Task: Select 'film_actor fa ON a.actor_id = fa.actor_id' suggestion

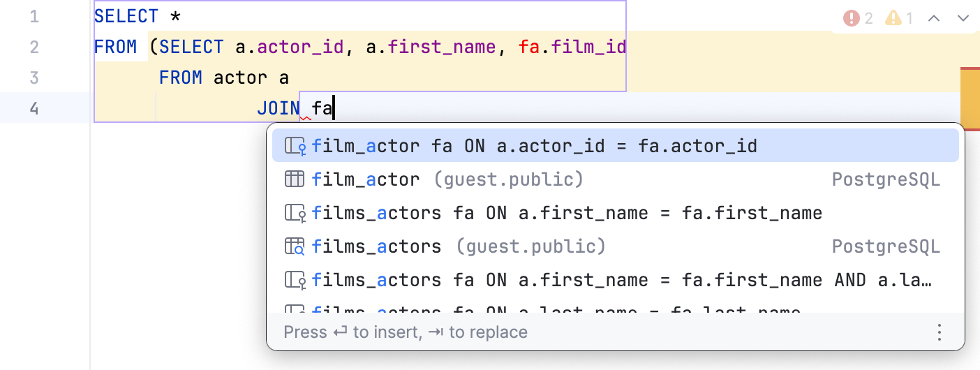Action: [x=535, y=146]
